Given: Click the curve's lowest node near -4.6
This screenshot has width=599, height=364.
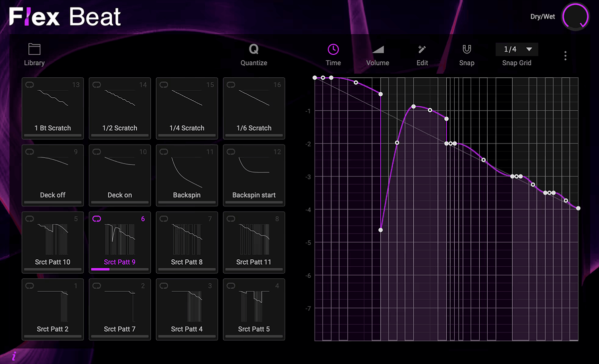Looking at the screenshot, I should coord(380,230).
